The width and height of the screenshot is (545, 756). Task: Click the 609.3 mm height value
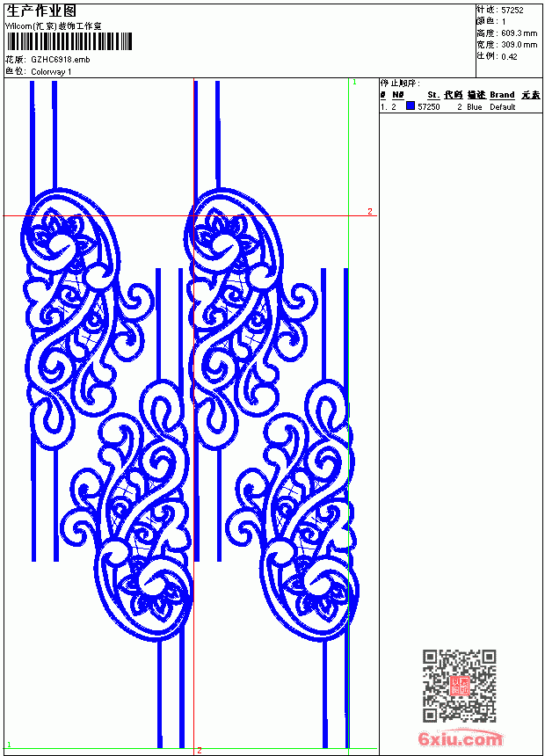519,33
